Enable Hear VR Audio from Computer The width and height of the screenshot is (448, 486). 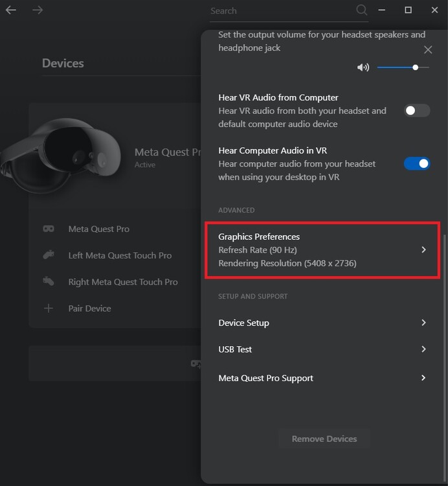(417, 111)
